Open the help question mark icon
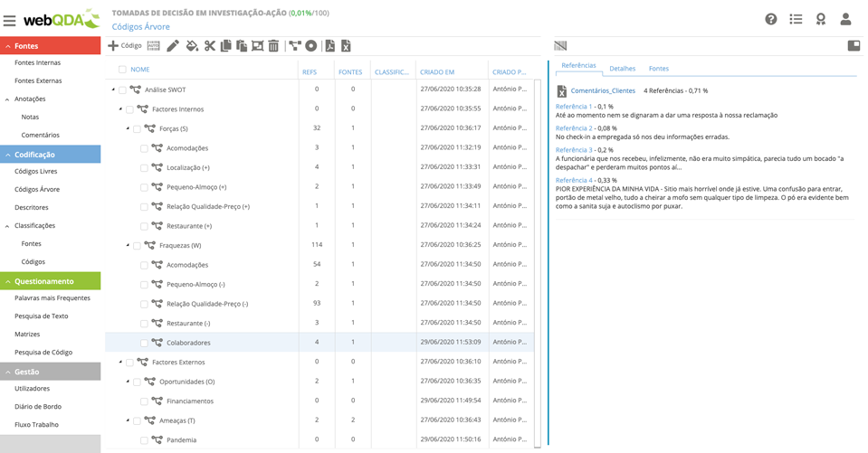Image resolution: width=868 pixels, height=453 pixels. (x=770, y=19)
